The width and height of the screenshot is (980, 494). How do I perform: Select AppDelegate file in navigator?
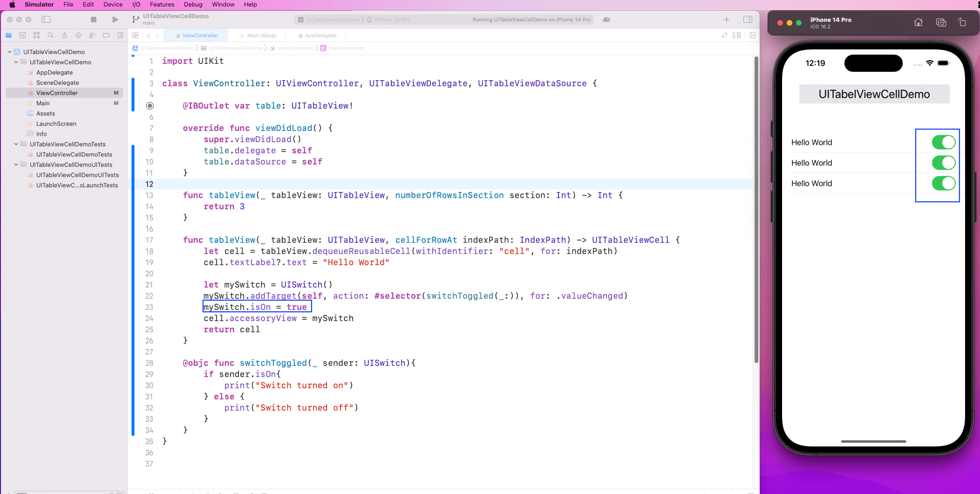54,73
